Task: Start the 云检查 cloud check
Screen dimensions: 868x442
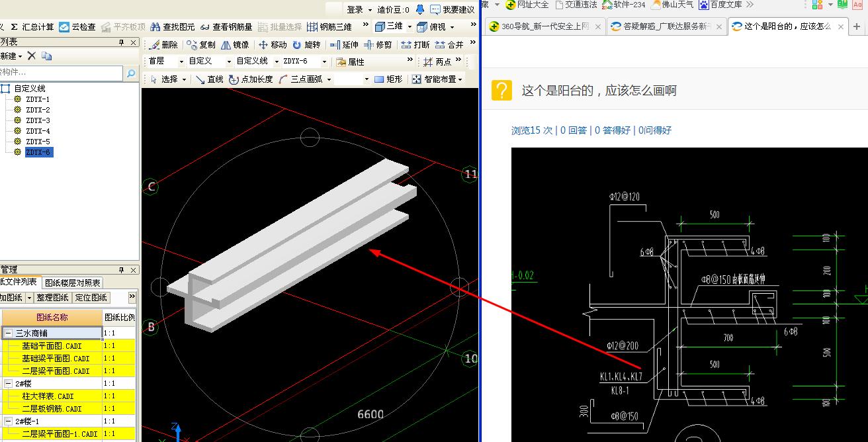Action: coord(77,27)
